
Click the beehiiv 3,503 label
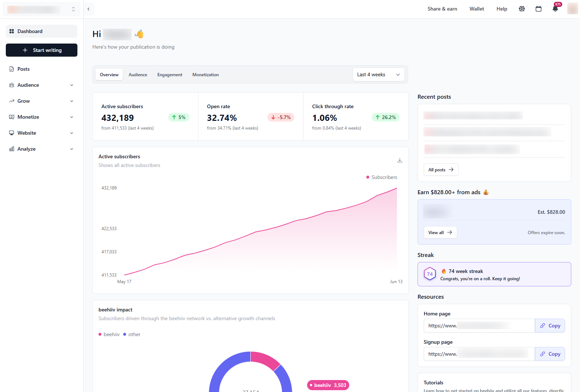(x=328, y=385)
